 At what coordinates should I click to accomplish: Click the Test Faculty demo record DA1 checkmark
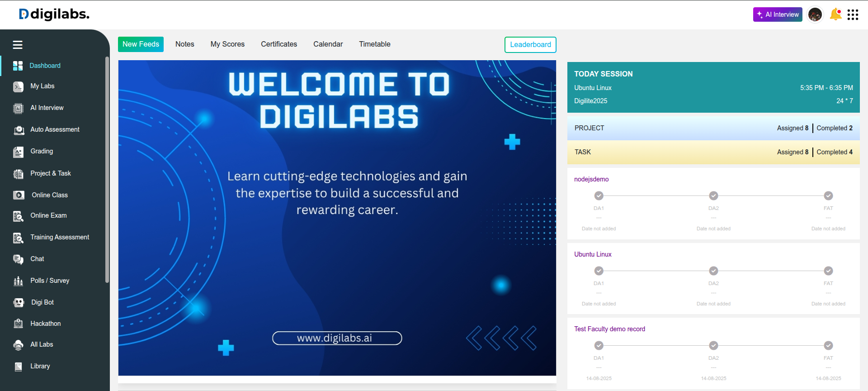[x=599, y=345]
